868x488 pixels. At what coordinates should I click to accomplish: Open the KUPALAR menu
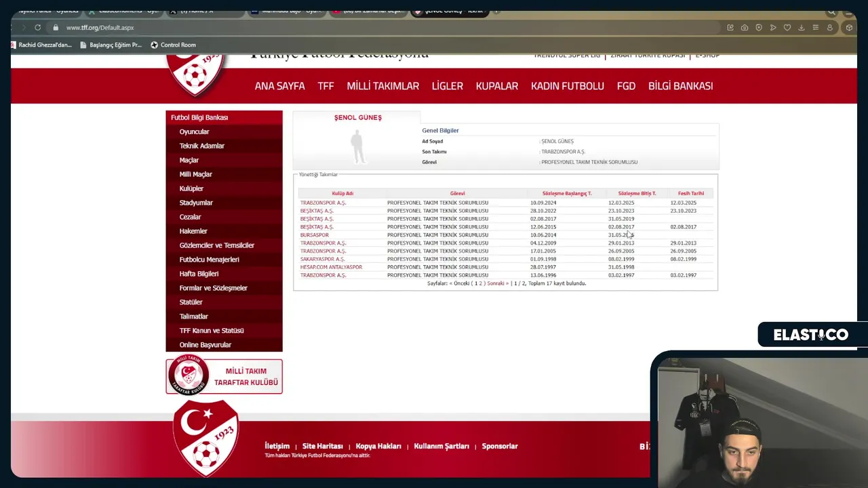pos(497,86)
